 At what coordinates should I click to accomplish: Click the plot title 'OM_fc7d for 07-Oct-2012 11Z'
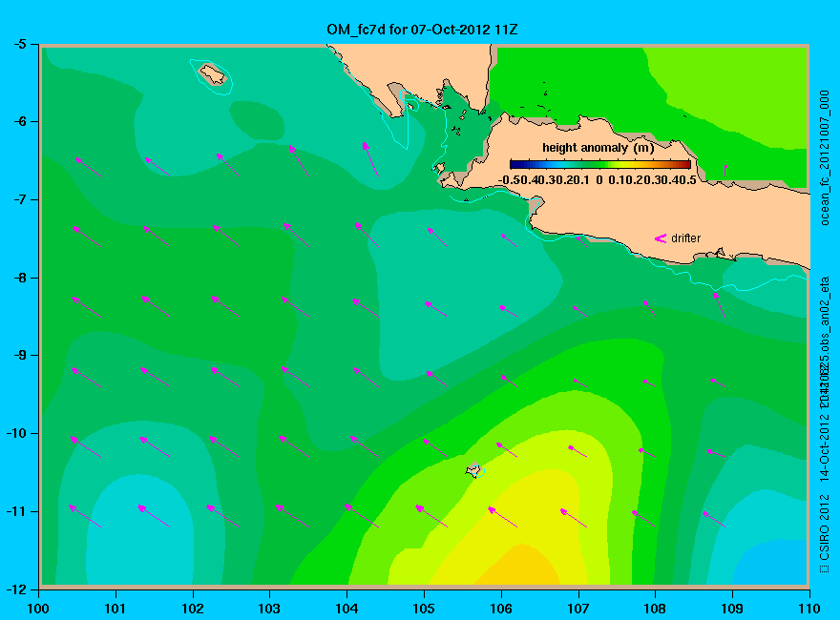pyautogui.click(x=422, y=29)
